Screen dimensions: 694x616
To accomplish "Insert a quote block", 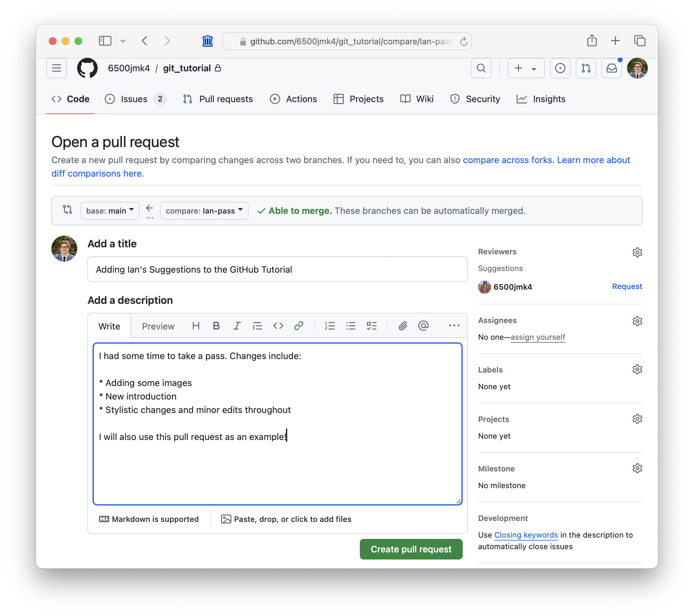I will (257, 326).
